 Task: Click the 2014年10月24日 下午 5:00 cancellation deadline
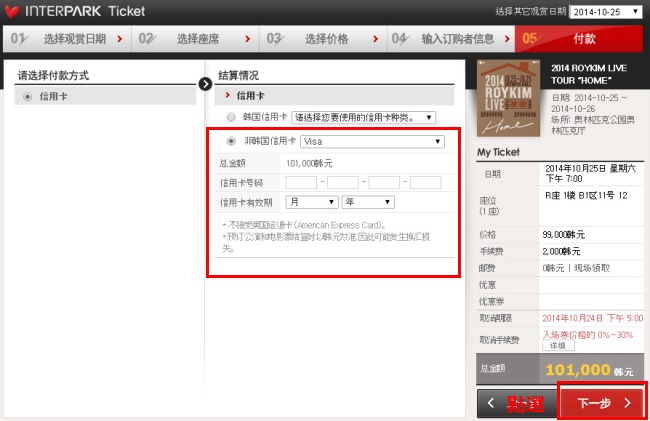coord(593,318)
